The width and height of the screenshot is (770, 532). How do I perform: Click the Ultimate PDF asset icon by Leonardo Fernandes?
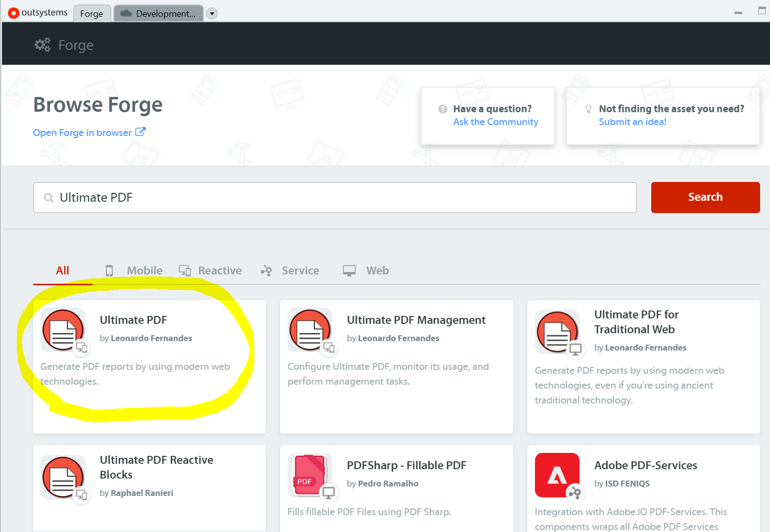click(63, 330)
